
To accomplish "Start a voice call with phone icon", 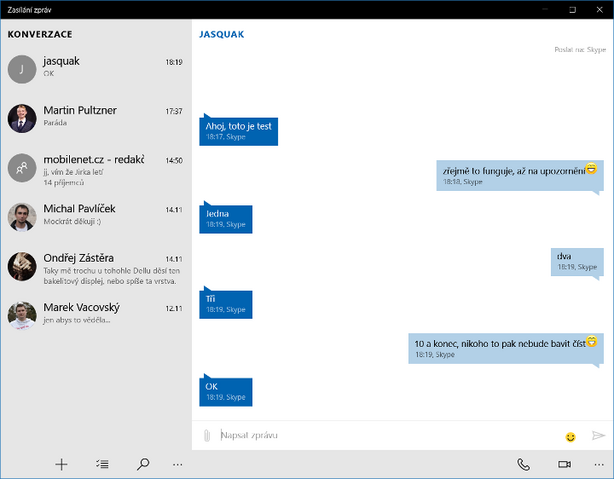I will click(x=523, y=465).
